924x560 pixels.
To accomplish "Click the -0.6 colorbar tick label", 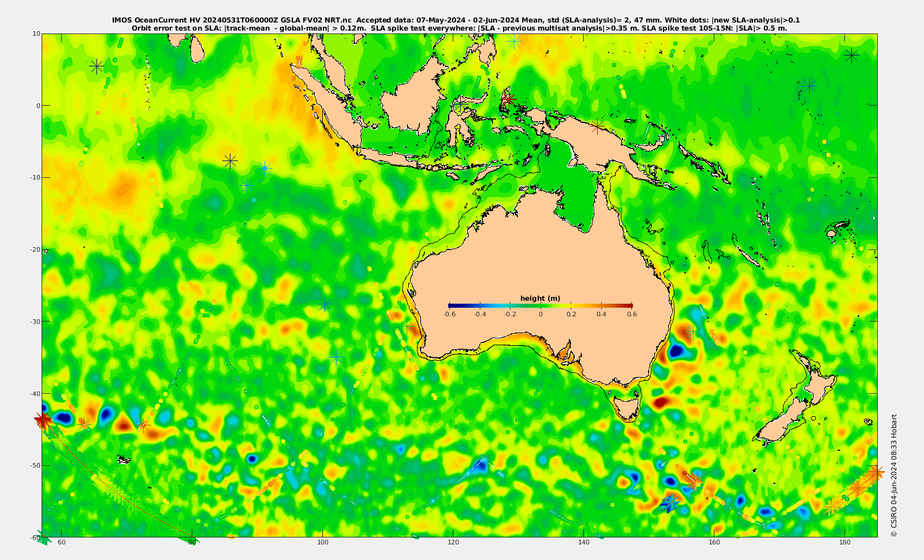I will pos(449,315).
